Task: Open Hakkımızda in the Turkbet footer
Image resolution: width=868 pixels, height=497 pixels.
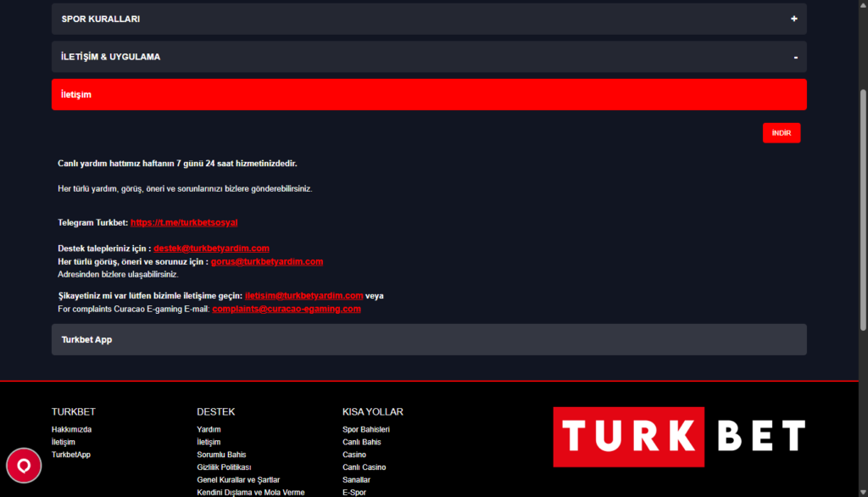Action: pos(71,429)
